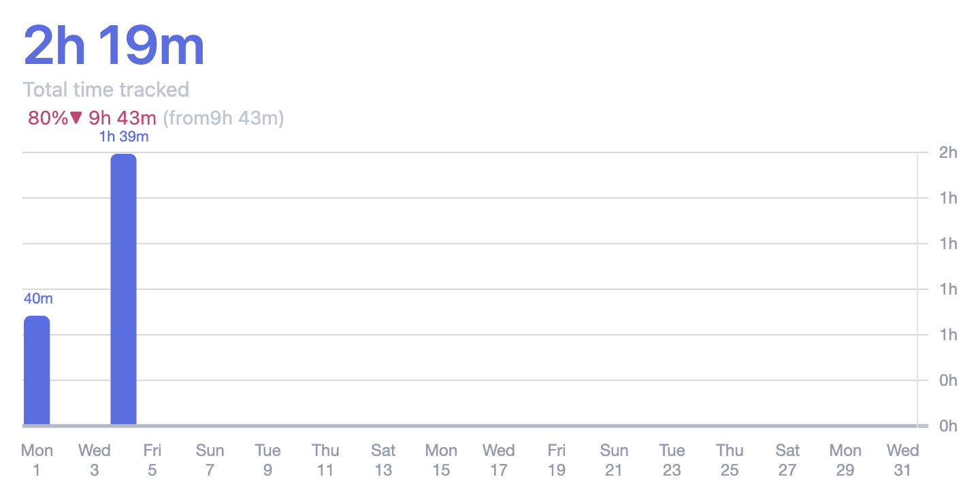Screen dimensions: 980x494
Task: Select the Tue 23 date on axis
Action: (672, 460)
